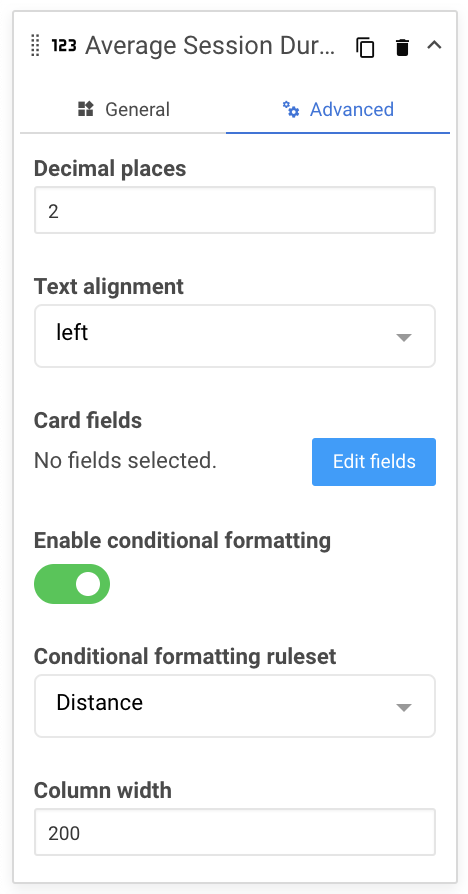Click the drag handle grip icon
Screen dimensions: 468x894
35,46
